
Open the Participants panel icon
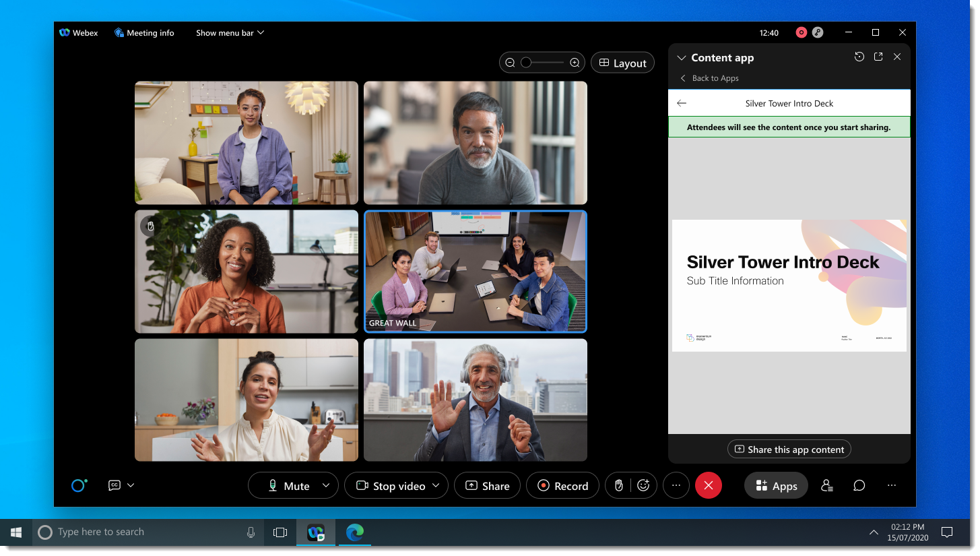click(x=826, y=485)
